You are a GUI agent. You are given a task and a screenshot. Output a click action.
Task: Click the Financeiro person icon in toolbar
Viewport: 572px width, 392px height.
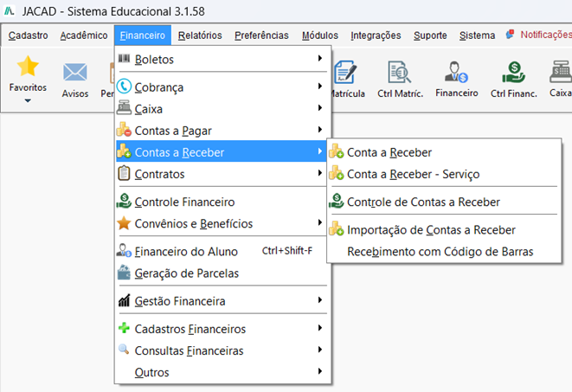(x=456, y=72)
